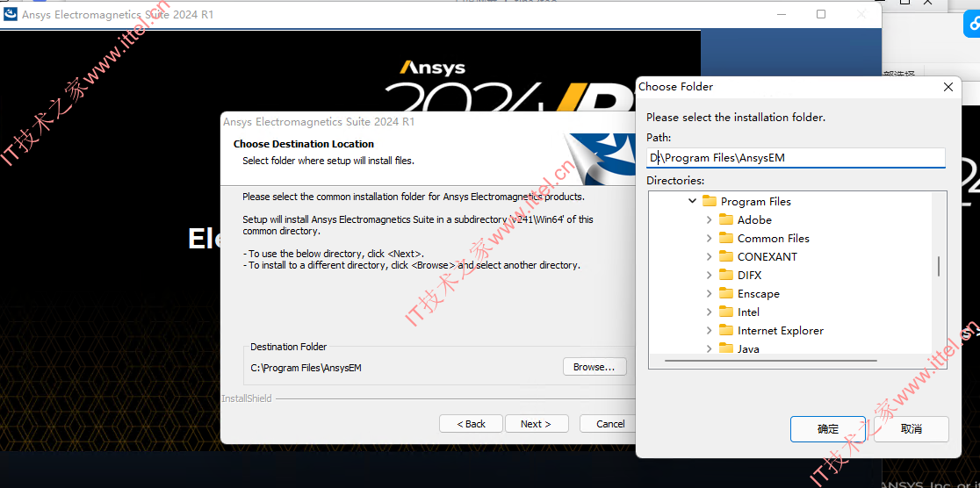
Task: Expand the Internet Explorer folder node
Action: pyautogui.click(x=709, y=331)
